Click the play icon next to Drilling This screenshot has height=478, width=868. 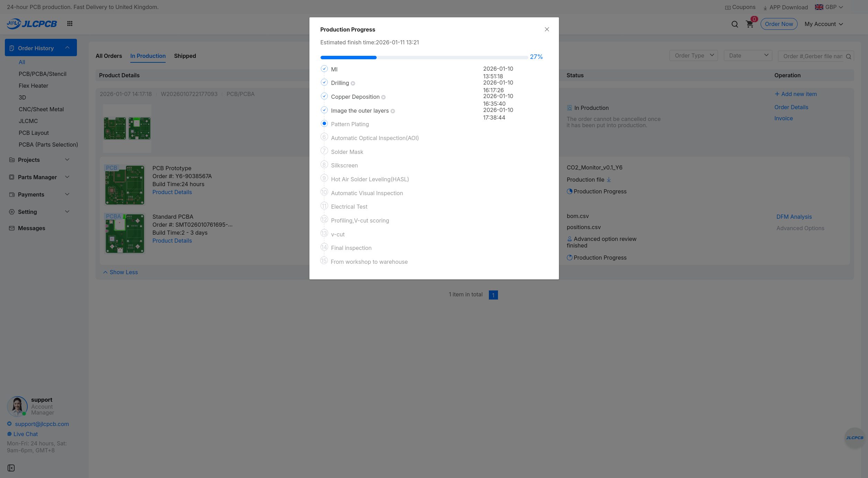353,84
